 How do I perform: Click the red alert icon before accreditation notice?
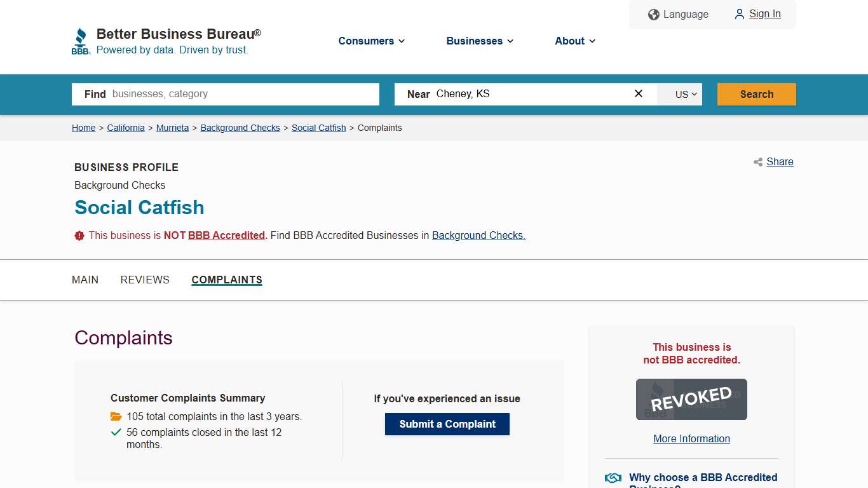tap(79, 235)
